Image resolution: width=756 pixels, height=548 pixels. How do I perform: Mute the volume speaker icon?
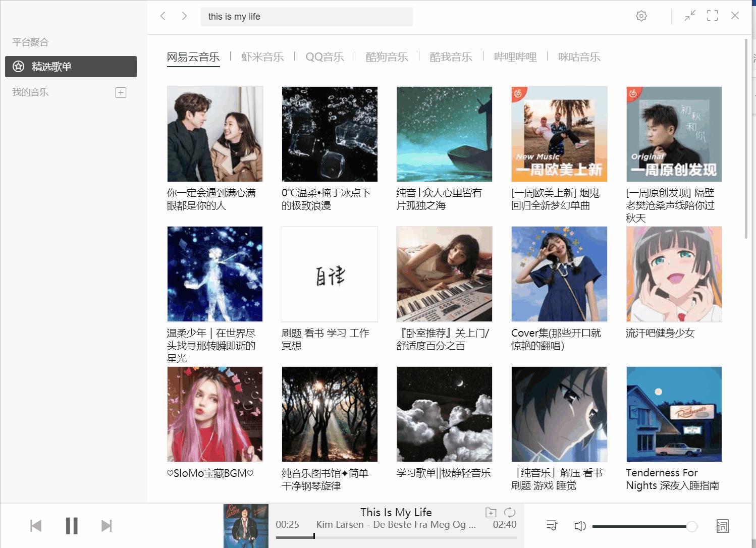581,525
